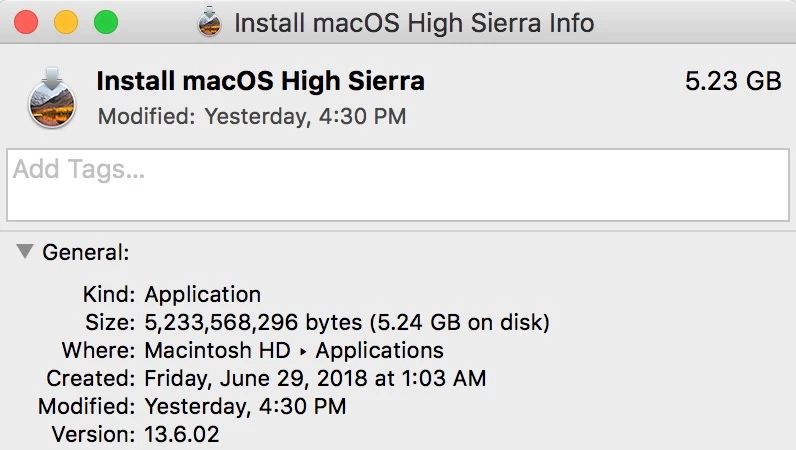Close the Info window with red button
Viewport: 796px width, 450px height.
coord(27,22)
